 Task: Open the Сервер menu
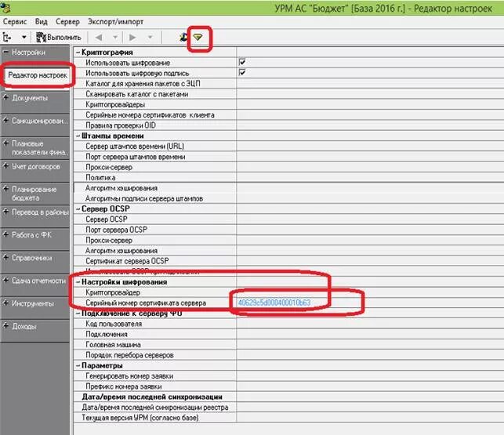(67, 21)
